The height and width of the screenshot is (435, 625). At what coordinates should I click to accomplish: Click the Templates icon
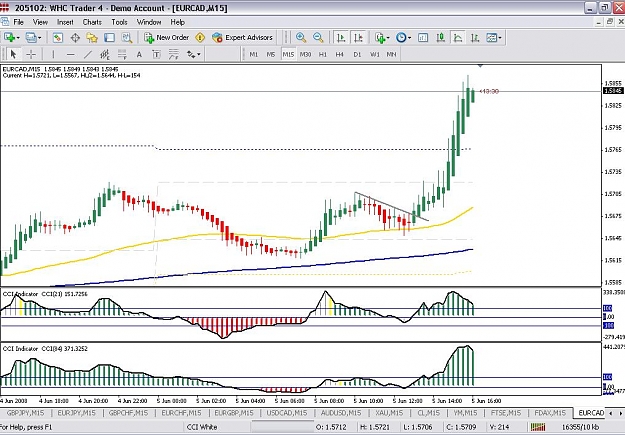pos(491,37)
